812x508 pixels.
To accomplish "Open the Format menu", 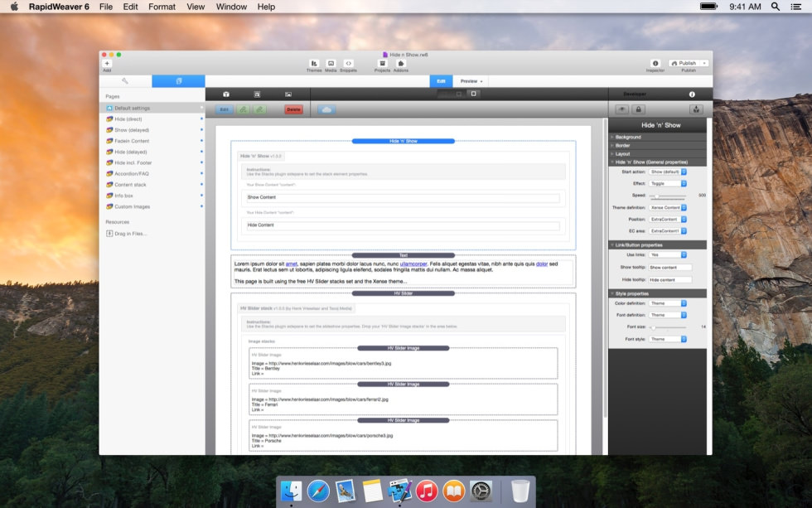I will 162,7.
